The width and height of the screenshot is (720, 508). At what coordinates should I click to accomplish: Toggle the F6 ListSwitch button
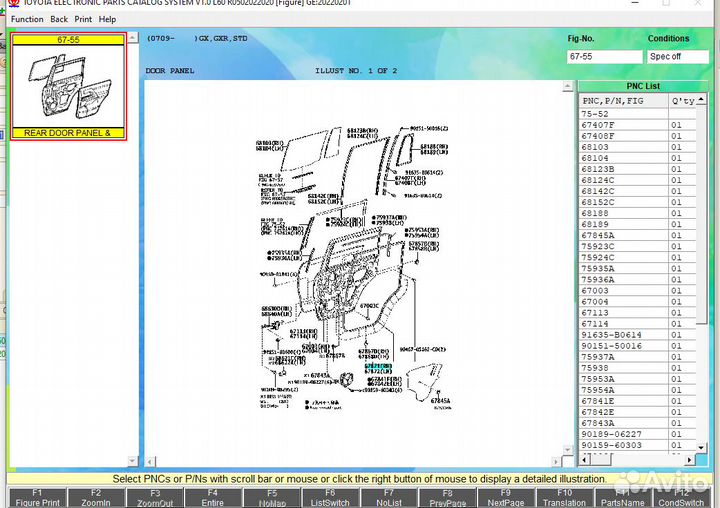pos(330,497)
